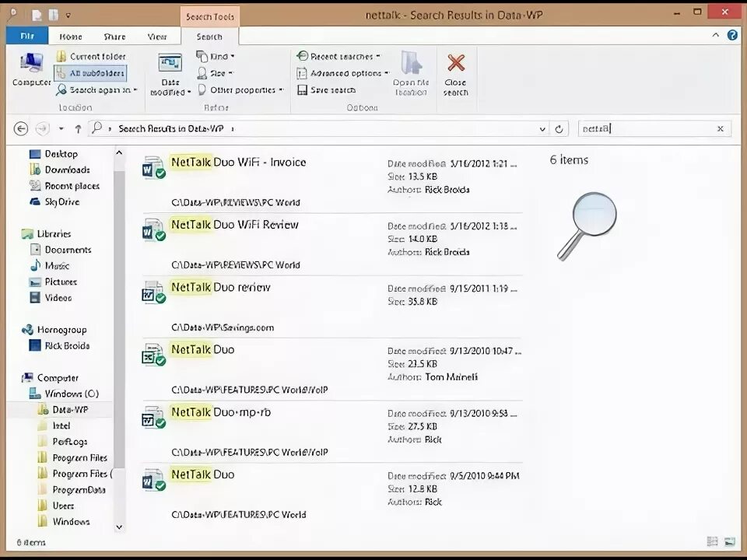The image size is (747, 560).
Task: Toggle the All subfolders option
Action: point(90,73)
